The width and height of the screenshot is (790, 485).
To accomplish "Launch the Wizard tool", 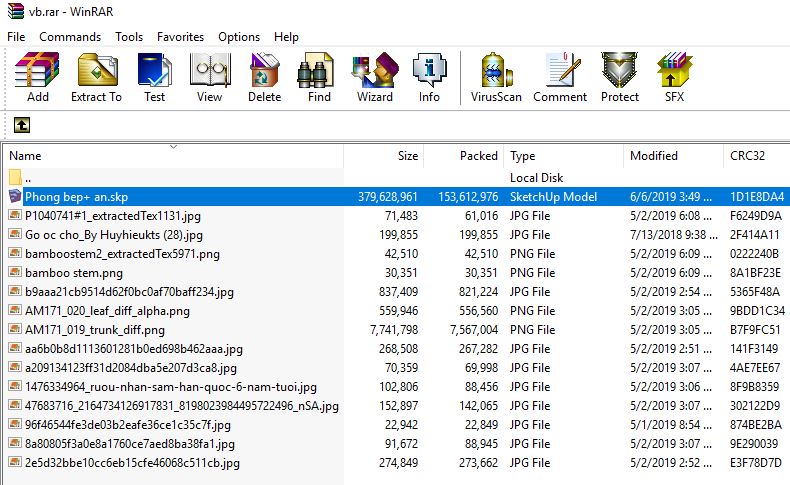I will (x=375, y=71).
